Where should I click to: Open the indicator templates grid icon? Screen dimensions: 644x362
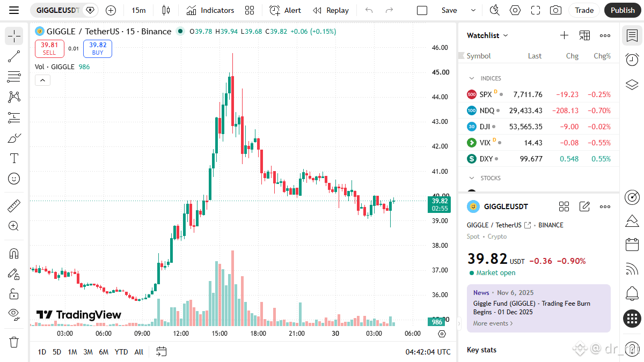click(249, 10)
